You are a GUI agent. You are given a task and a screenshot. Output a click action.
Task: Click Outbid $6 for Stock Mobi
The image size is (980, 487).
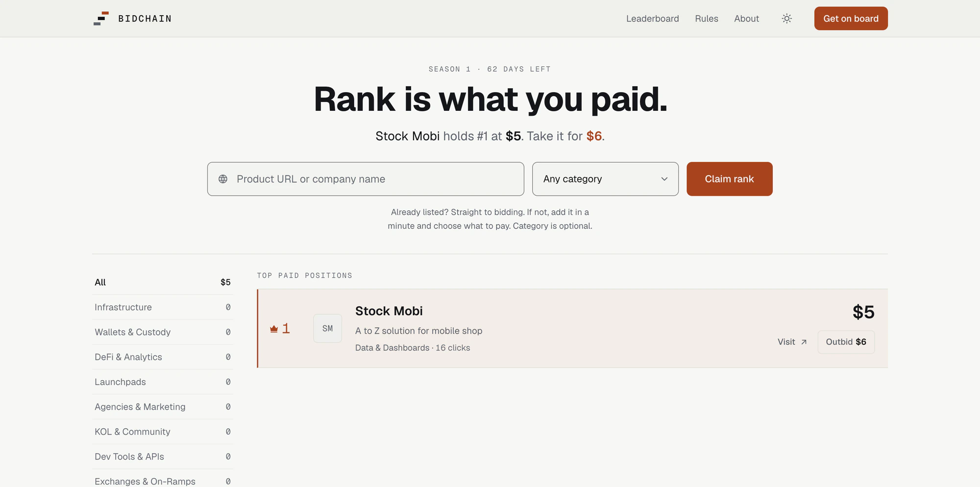(x=846, y=342)
